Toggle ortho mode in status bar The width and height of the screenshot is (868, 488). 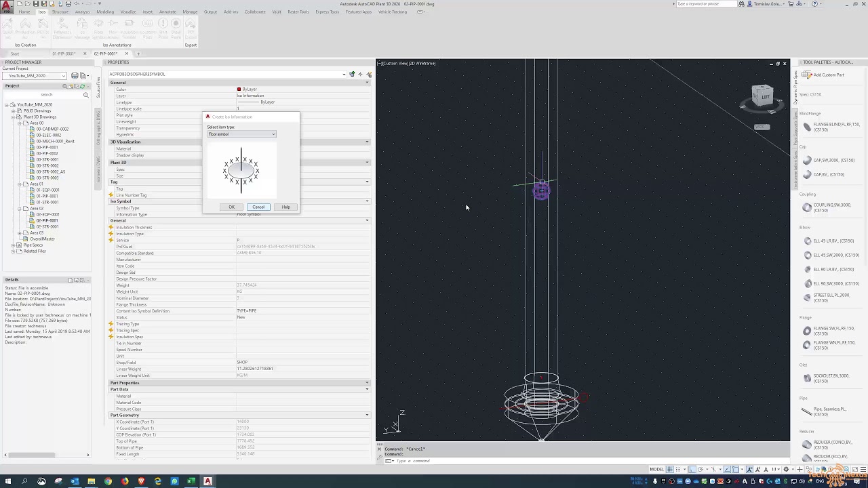(x=692, y=469)
